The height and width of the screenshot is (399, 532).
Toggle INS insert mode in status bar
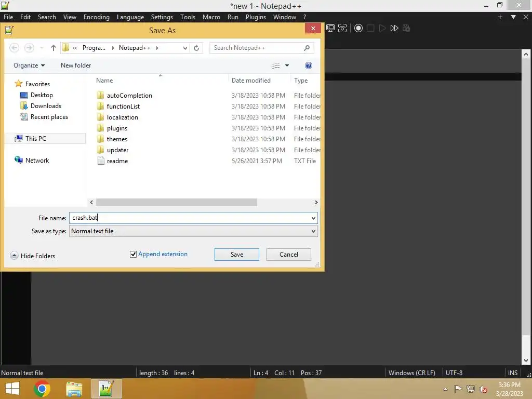[513, 373]
